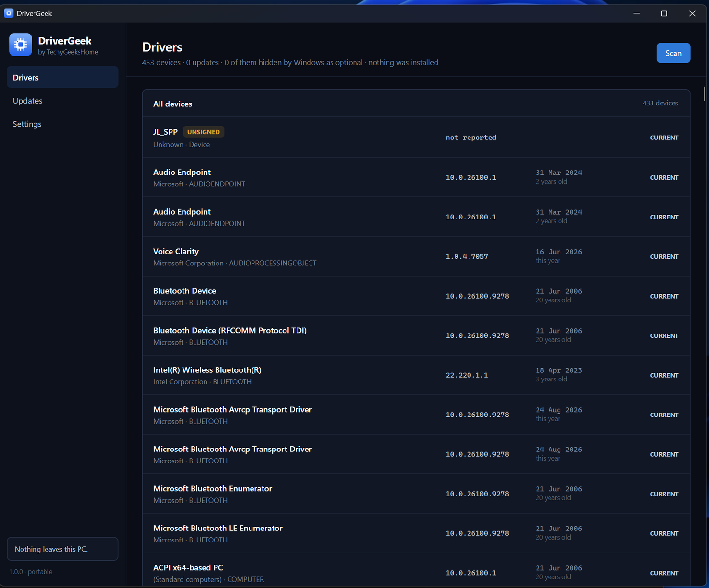Click CURRENT status on Intel Wireless Bluetooth row
Screen dimensions: 709x588
(664, 375)
